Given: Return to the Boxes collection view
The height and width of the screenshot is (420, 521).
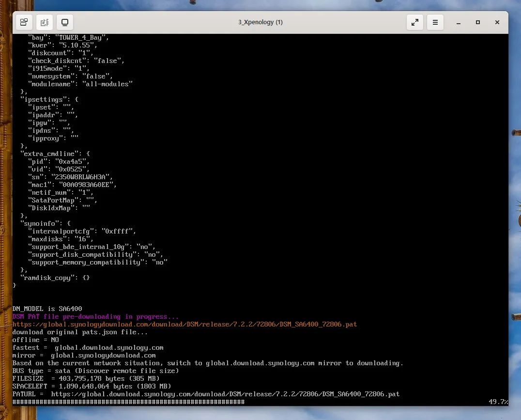Looking at the screenshot, I should click(x=23, y=22).
